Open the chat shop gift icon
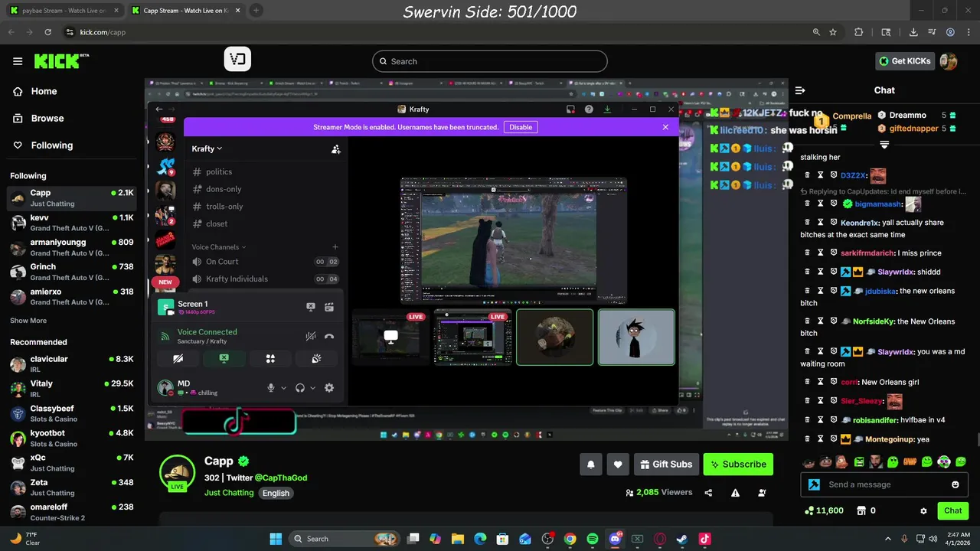Image resolution: width=980 pixels, height=551 pixels. (x=860, y=510)
